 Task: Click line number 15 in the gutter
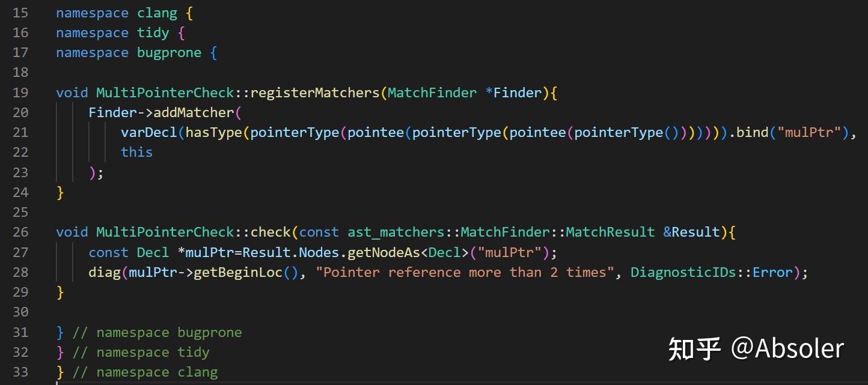[20, 13]
